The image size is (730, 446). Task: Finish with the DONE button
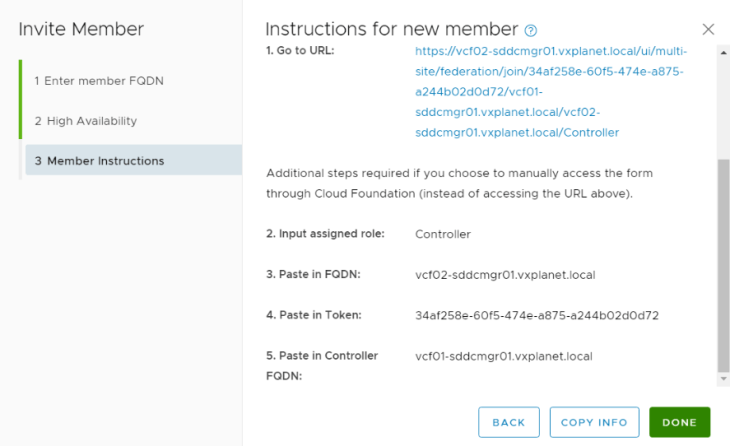679,422
